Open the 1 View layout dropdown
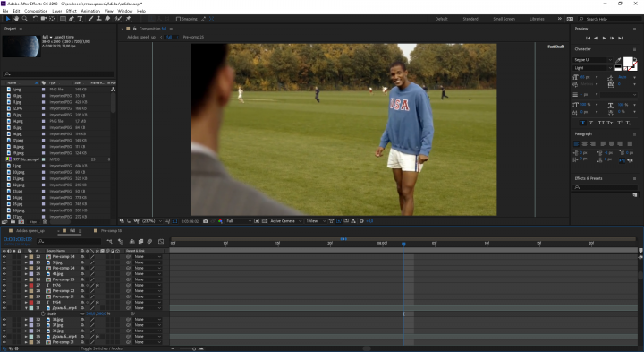 tap(316, 221)
